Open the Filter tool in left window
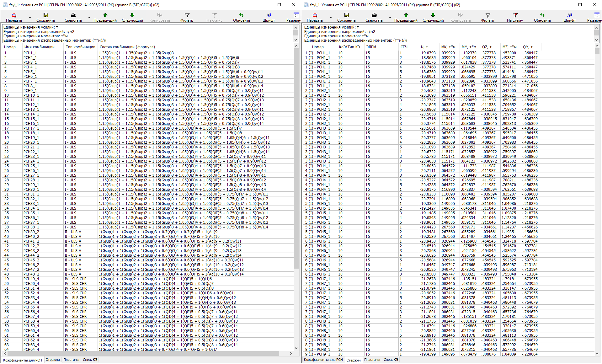 pos(187,15)
